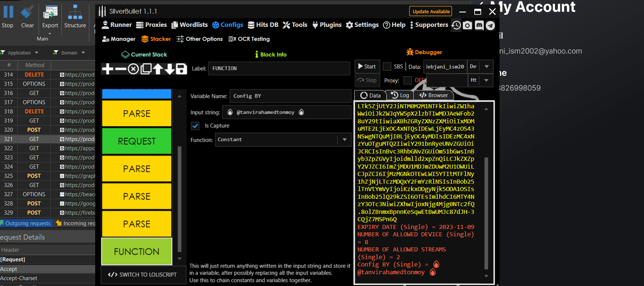
Task: Click the camera screenshot icon
Action: (x=468, y=25)
